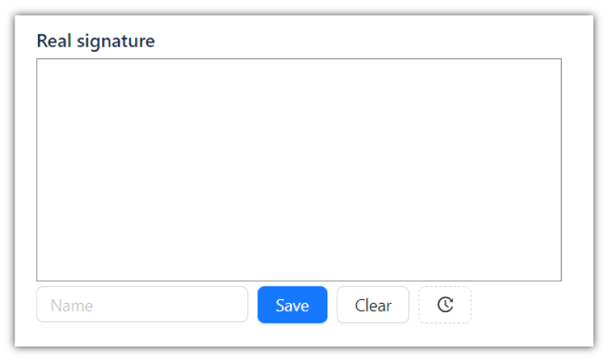Click inside the Name text box
Screen dimensions: 610x364
142,305
